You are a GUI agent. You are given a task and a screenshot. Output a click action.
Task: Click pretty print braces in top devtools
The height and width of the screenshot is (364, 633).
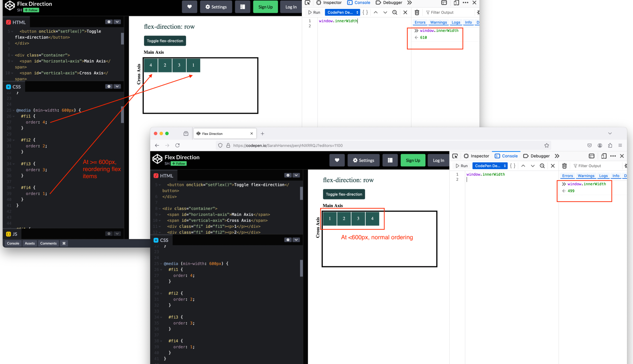click(365, 12)
